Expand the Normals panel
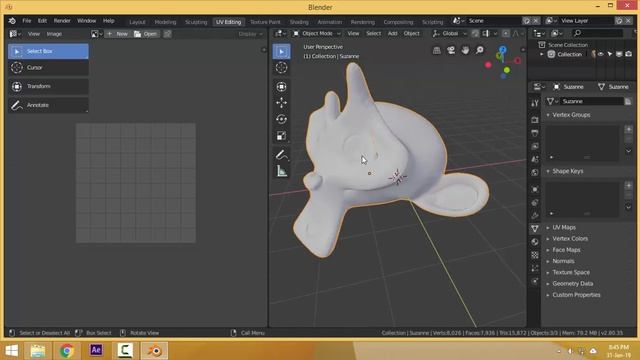 (x=548, y=261)
